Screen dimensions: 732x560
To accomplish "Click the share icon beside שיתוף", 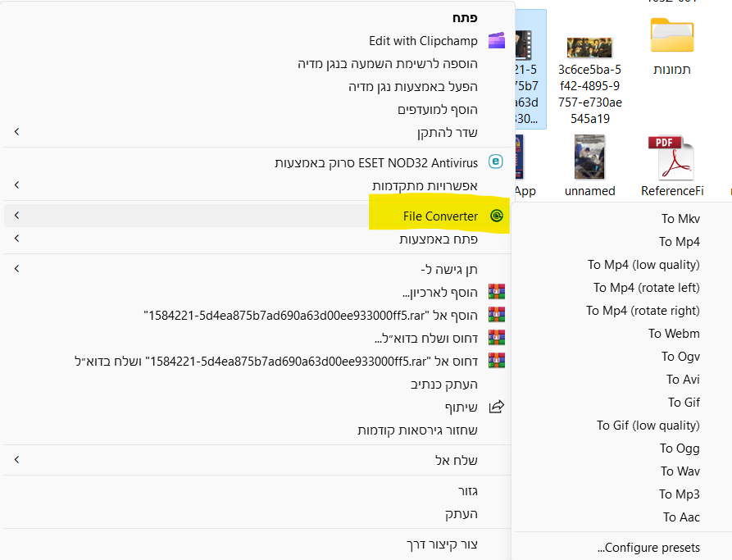I will (497, 407).
